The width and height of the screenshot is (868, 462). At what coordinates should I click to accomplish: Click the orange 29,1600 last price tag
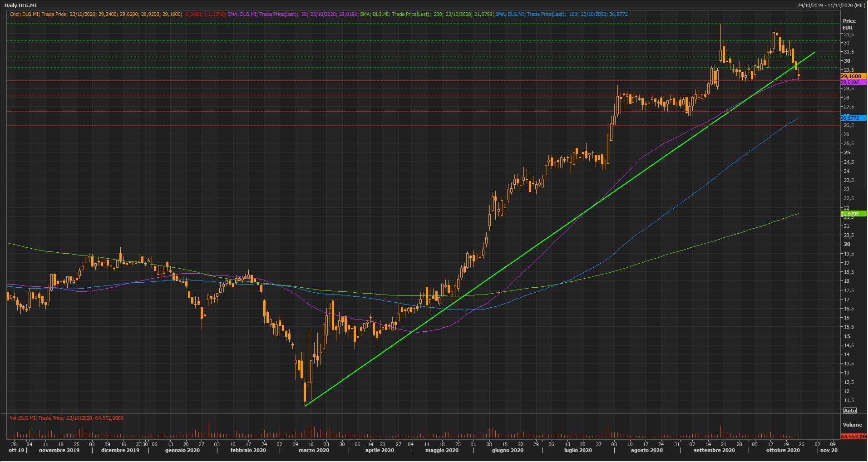coord(853,76)
